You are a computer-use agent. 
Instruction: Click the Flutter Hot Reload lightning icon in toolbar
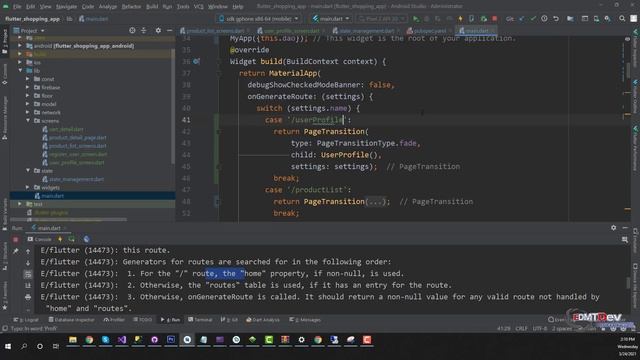[x=460, y=19]
